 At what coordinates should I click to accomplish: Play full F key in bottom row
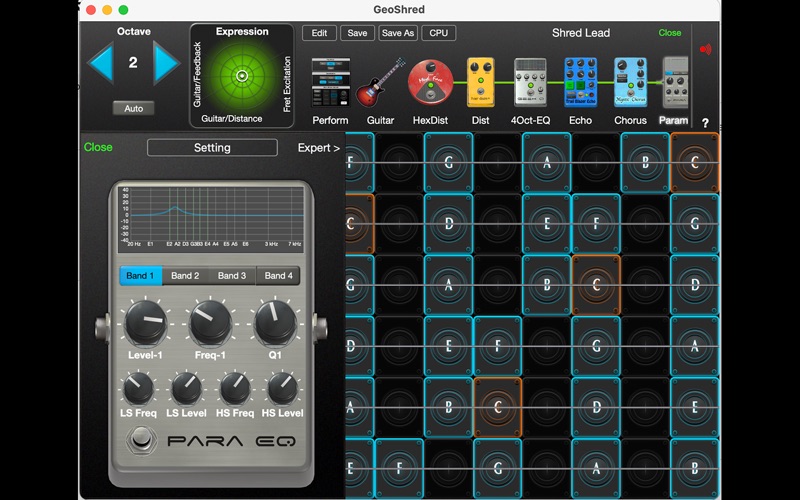[x=399, y=468]
